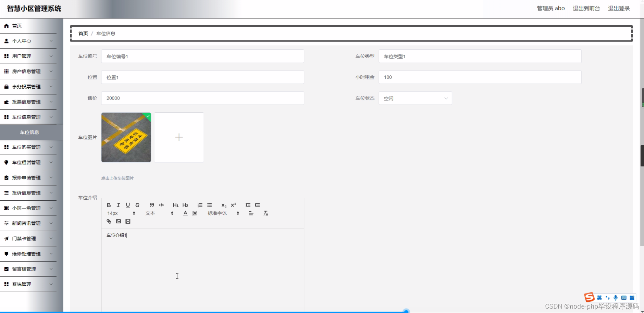Toggle underline formatting
The image size is (644, 313).
pos(128,205)
